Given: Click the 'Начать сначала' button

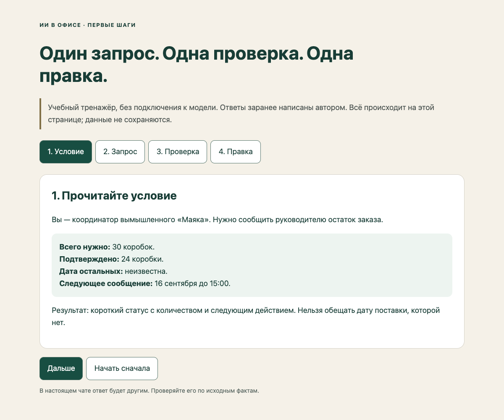Looking at the screenshot, I should [122, 368].
